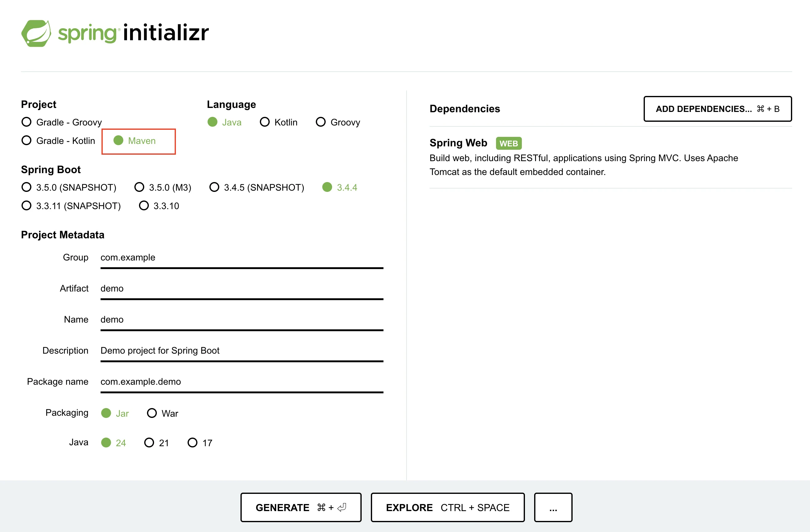Open the ellipsis more-options button
The width and height of the screenshot is (810, 532).
(x=553, y=507)
